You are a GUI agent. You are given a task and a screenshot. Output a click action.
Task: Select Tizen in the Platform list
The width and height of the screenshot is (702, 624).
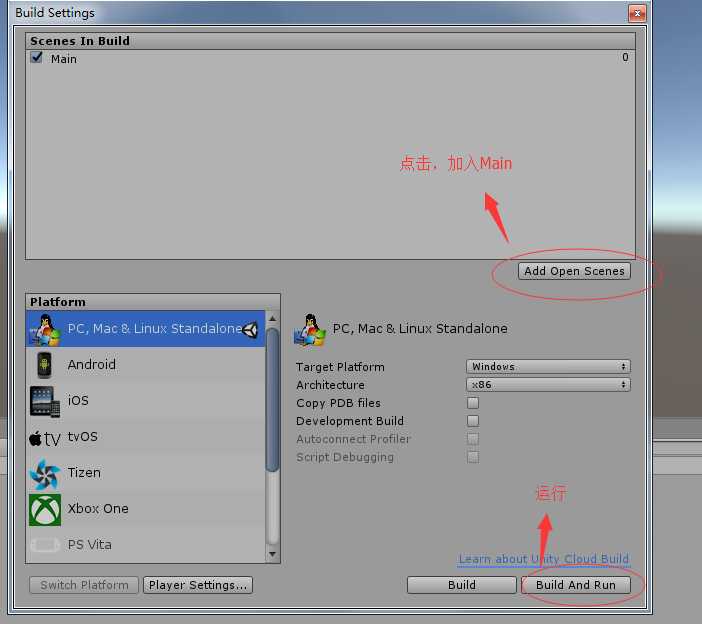146,473
